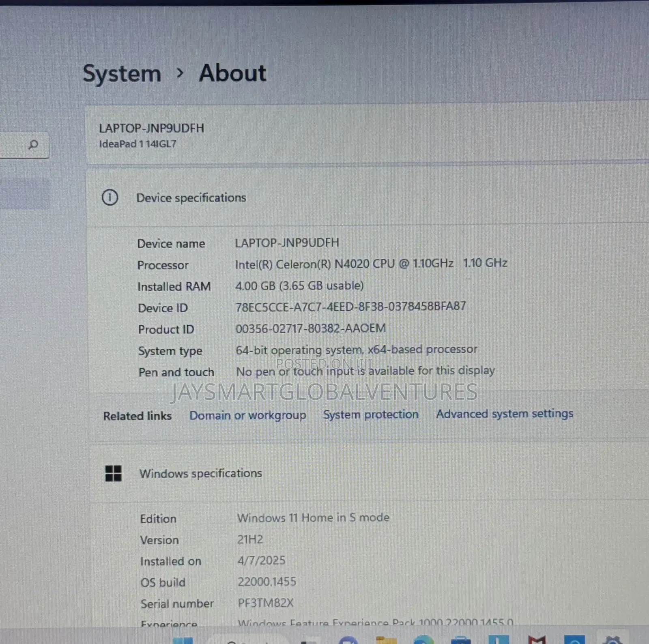Open the Domain or workgroup link
This screenshot has height=644, width=649.
248,415
